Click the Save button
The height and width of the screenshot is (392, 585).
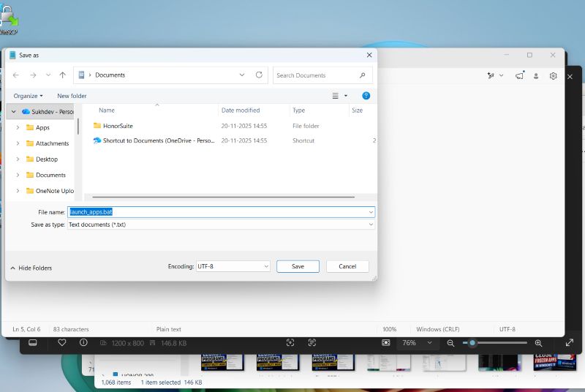298,266
